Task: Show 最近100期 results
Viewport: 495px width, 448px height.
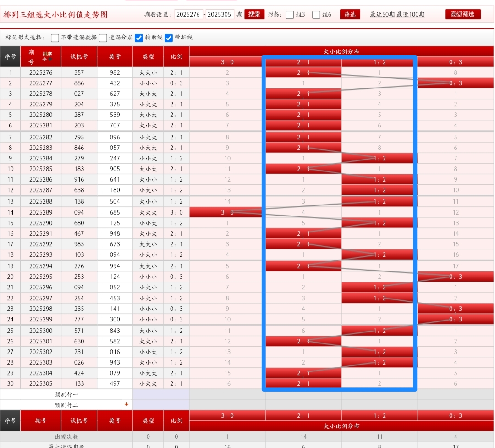Action: coord(410,15)
